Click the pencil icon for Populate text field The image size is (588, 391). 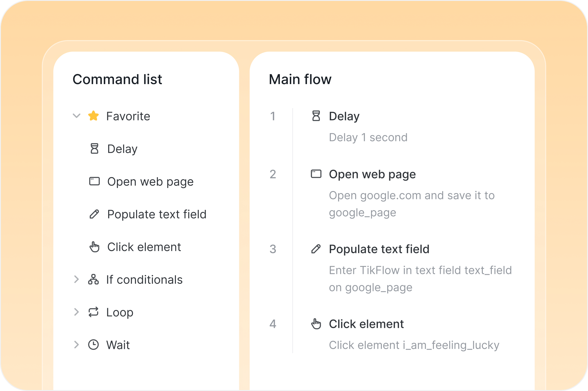[x=94, y=214]
